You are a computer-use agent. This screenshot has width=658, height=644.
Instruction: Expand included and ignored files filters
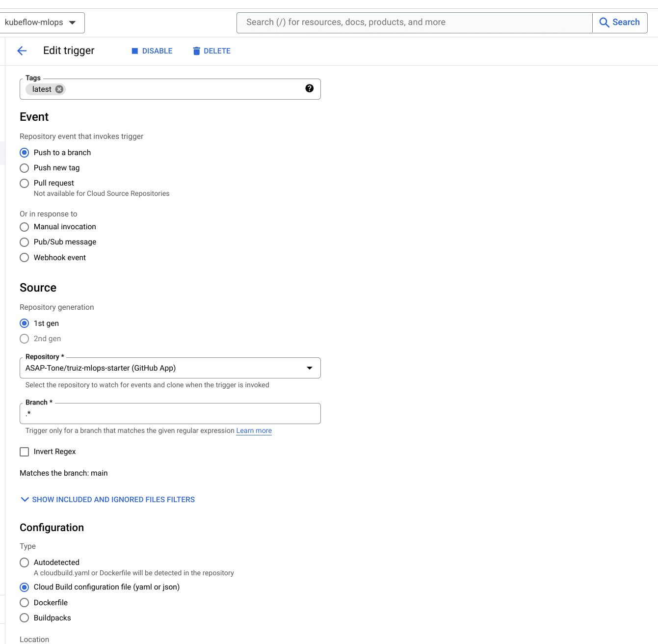[108, 500]
